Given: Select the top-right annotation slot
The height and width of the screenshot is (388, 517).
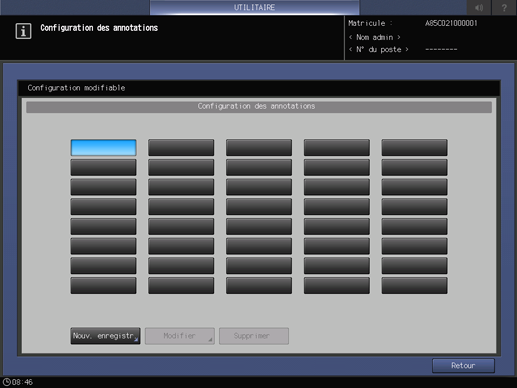Looking at the screenshot, I should pyautogui.click(x=414, y=148).
